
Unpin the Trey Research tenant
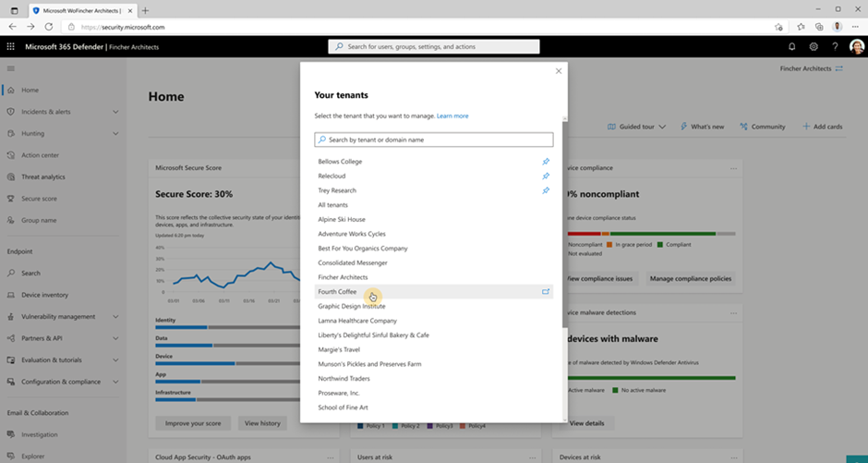[545, 190]
